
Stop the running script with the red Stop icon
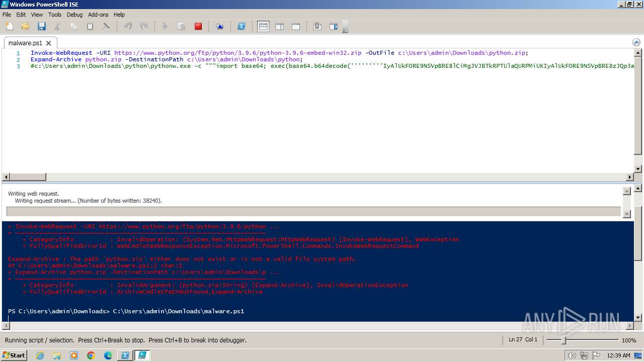point(198,27)
